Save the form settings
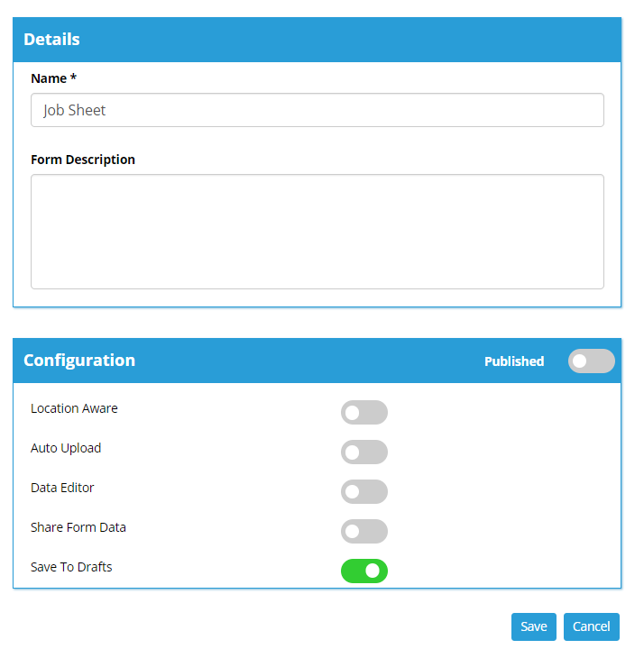Viewport: 644px width, 658px height. pos(533,626)
